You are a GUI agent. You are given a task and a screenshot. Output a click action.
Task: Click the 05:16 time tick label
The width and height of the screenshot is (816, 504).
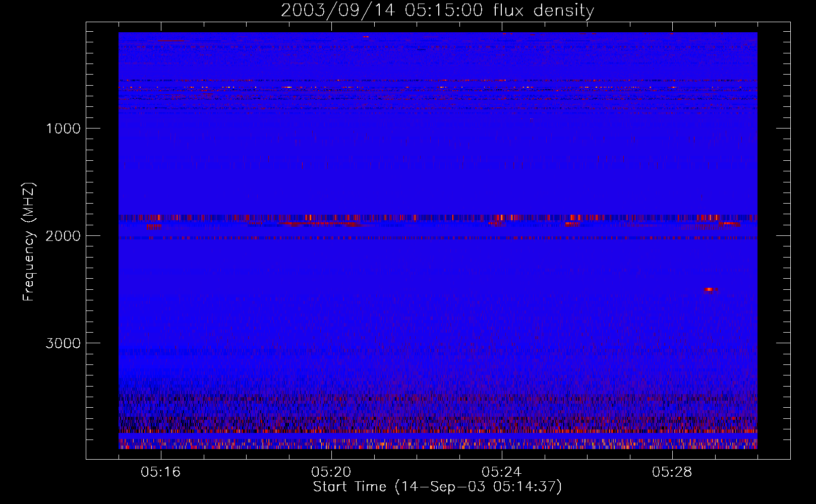(x=160, y=472)
